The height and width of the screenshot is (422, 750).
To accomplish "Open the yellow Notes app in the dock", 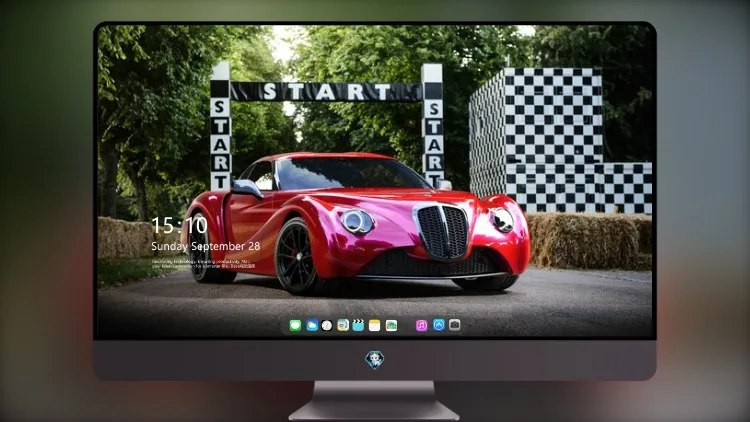I will (x=375, y=325).
